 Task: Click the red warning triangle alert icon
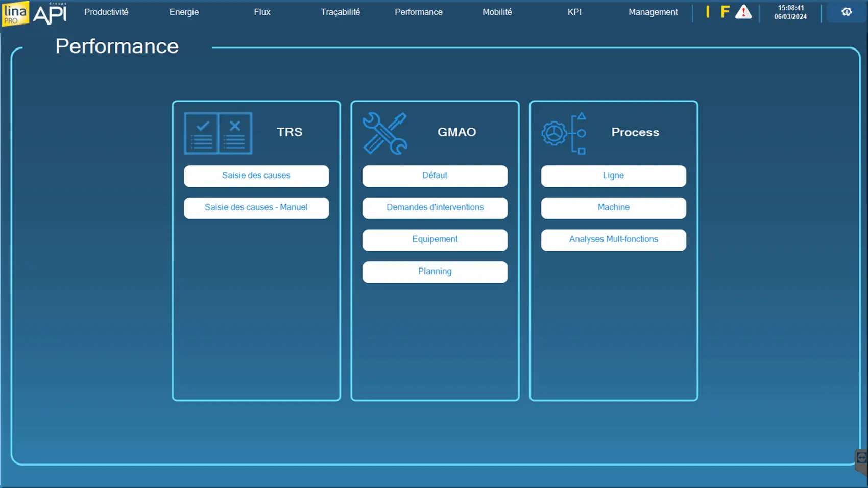[743, 12]
